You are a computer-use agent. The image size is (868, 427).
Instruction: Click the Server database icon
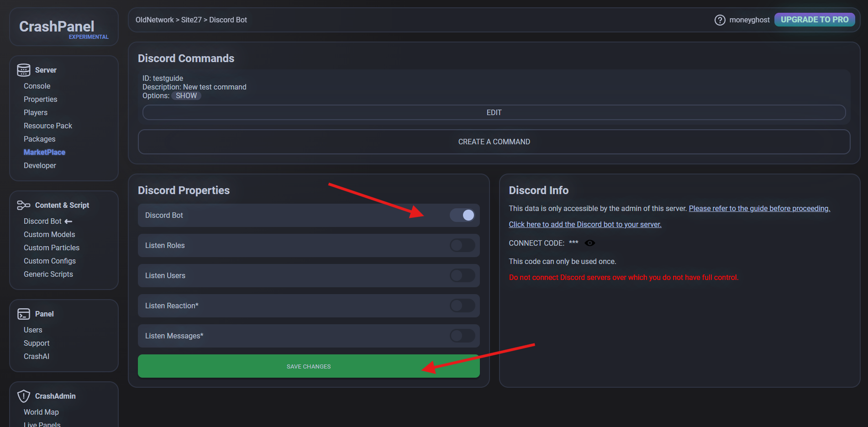tap(24, 70)
